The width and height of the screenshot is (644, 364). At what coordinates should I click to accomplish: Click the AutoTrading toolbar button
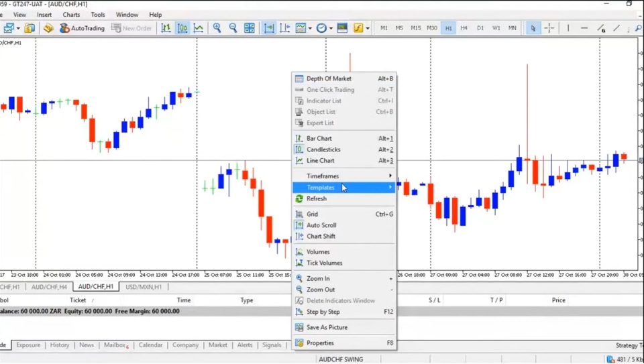(x=82, y=28)
